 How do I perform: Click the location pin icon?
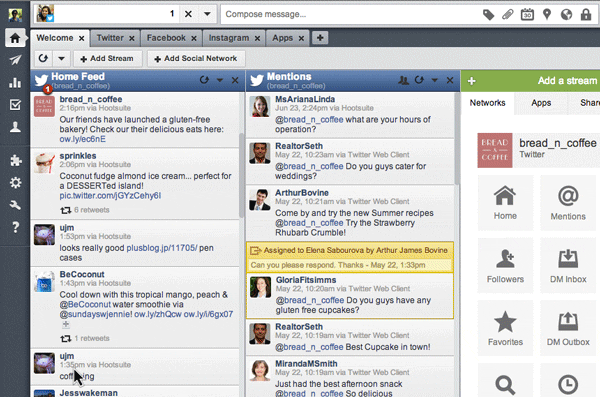tap(547, 15)
